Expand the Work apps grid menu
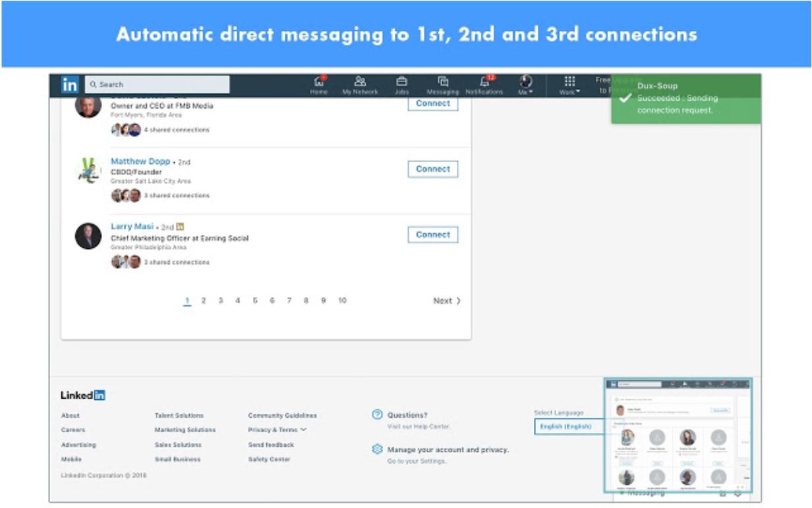 tap(569, 85)
